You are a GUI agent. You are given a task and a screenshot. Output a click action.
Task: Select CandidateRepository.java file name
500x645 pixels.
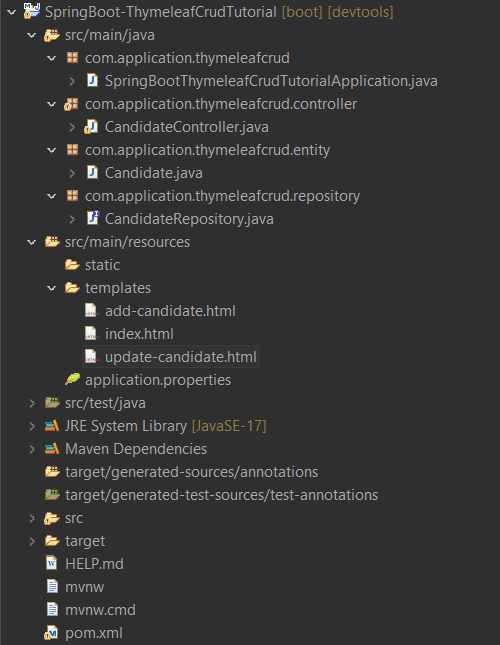(189, 219)
